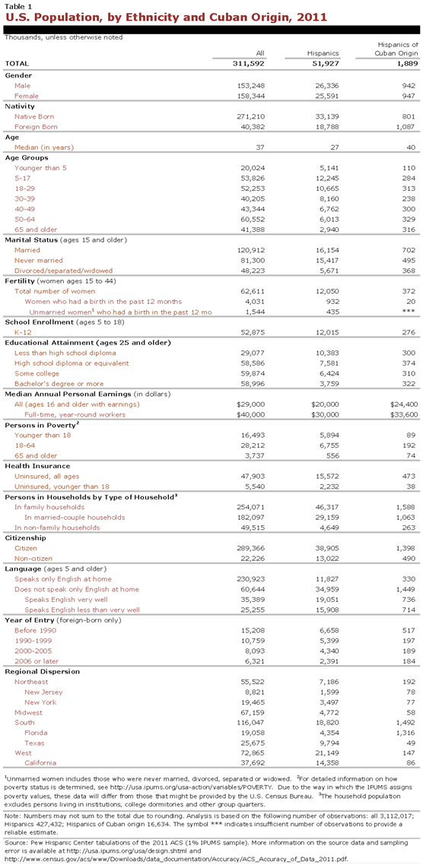Click the table title U.S. Population heading
The width and height of the screenshot is (423, 868).
(x=166, y=17)
